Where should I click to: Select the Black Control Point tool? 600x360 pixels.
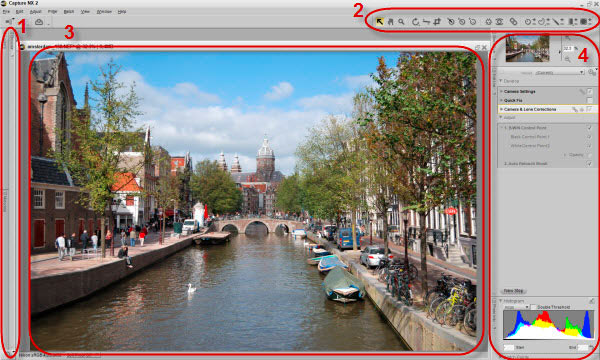click(451, 22)
